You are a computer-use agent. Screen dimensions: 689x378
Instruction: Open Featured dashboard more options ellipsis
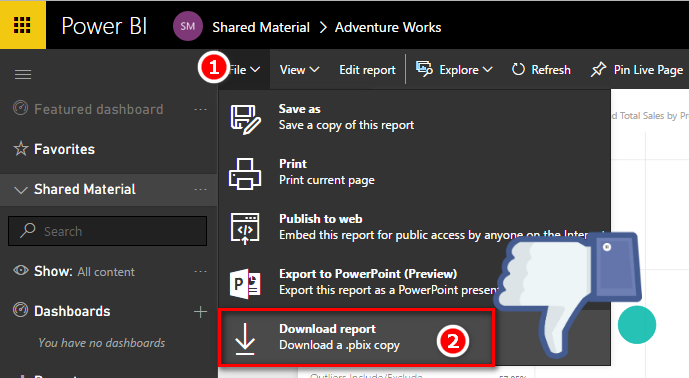pyautogui.click(x=200, y=109)
